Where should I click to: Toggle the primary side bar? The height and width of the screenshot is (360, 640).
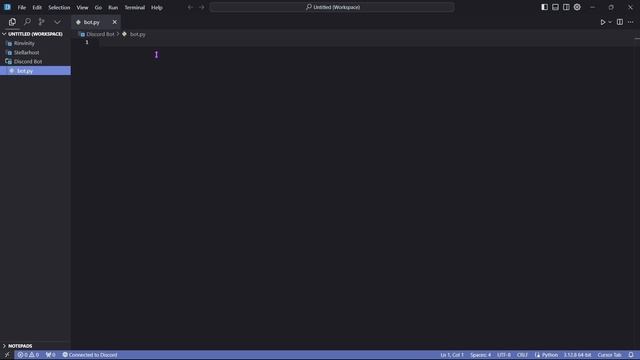[544, 7]
